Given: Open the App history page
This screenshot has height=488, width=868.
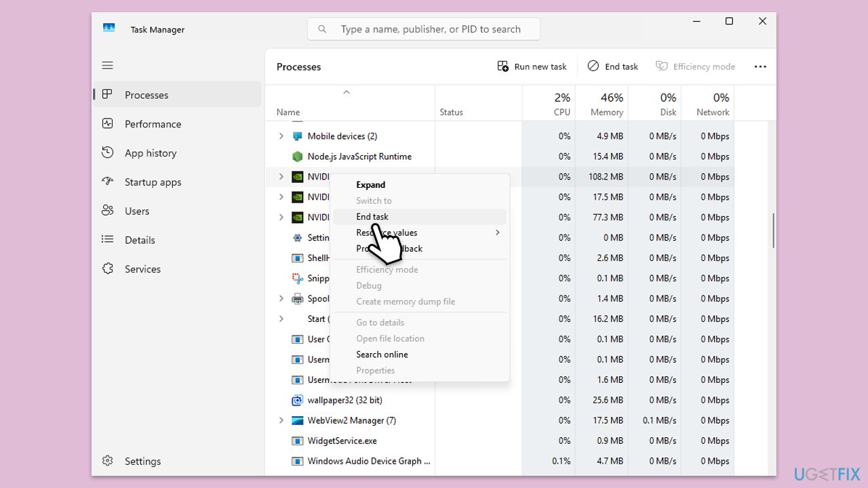Looking at the screenshot, I should pyautogui.click(x=177, y=153).
